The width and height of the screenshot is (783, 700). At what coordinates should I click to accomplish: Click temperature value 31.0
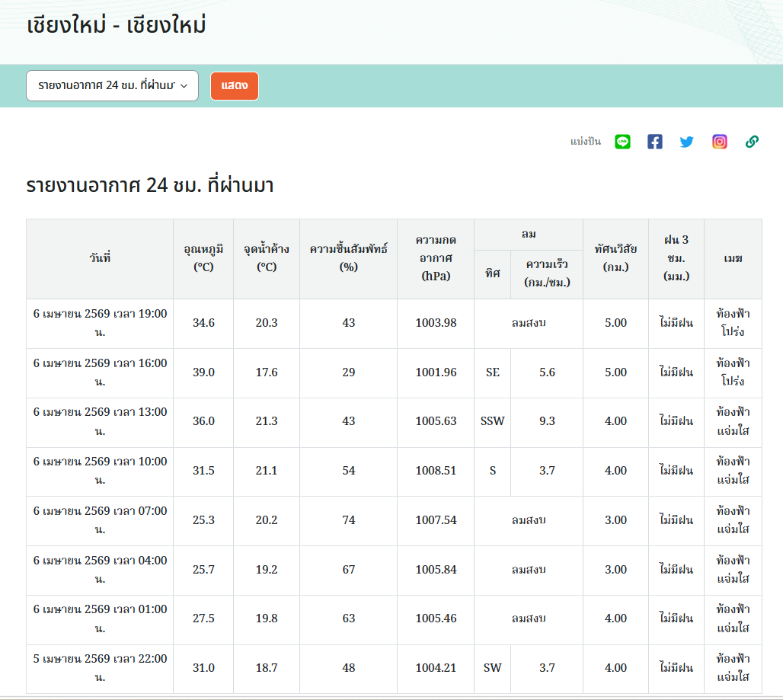[203, 668]
